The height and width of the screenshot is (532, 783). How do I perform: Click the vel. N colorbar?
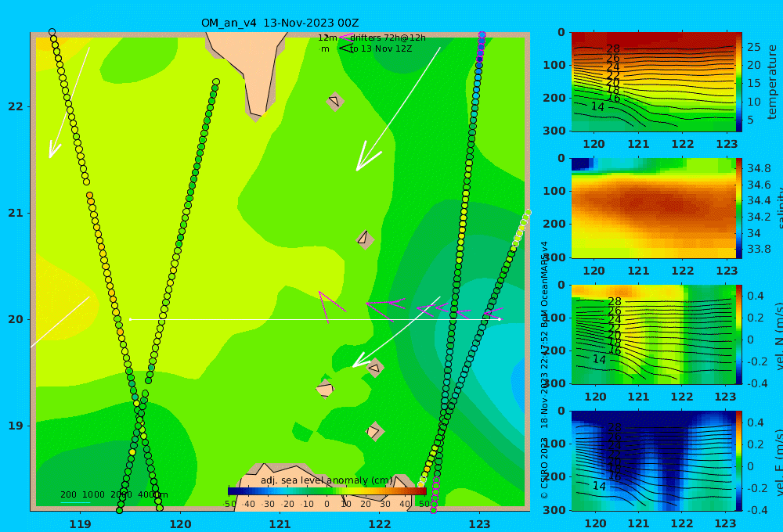(738, 334)
